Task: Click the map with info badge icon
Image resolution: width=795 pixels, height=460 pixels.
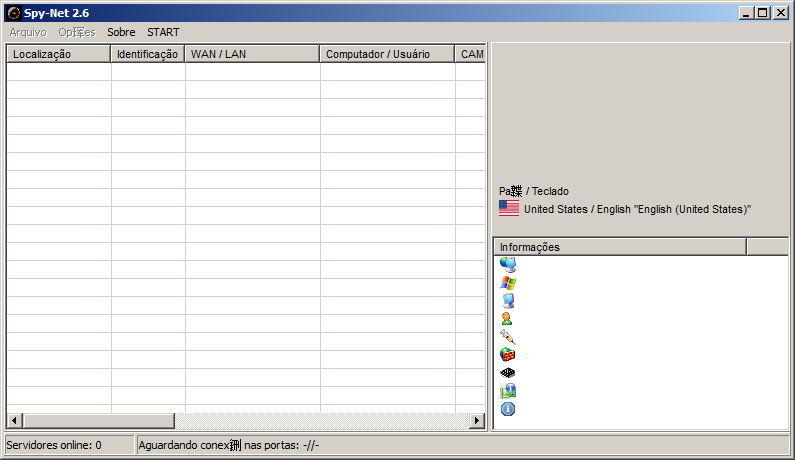Action: point(508,391)
